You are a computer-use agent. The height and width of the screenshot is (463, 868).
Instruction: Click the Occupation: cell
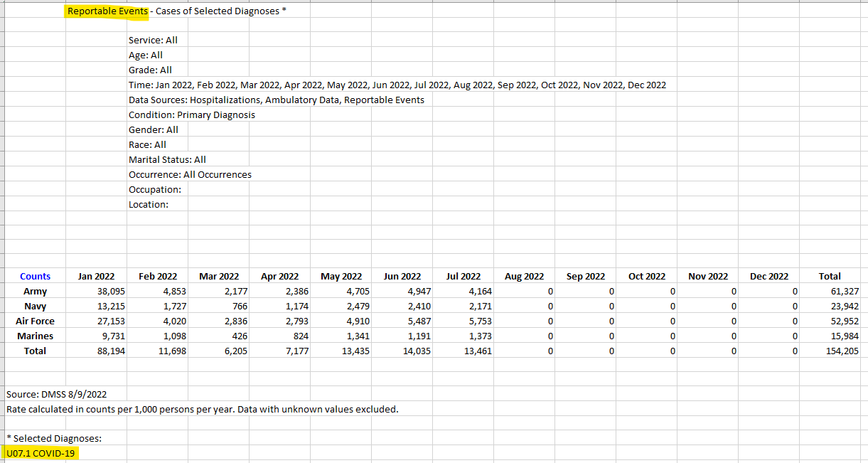click(x=155, y=189)
